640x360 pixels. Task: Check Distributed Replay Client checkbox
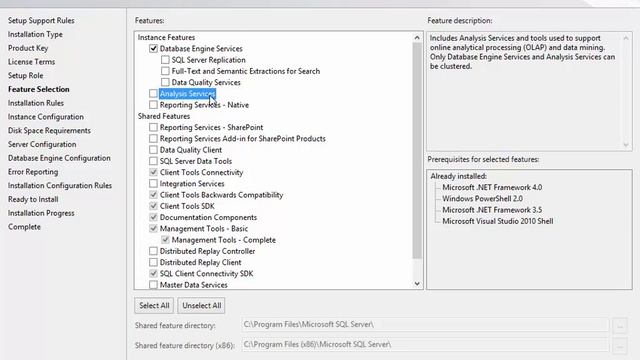[x=153, y=262]
